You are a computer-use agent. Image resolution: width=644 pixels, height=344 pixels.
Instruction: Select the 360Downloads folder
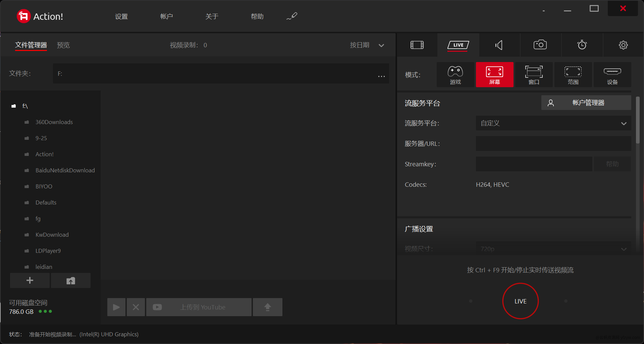(54, 122)
